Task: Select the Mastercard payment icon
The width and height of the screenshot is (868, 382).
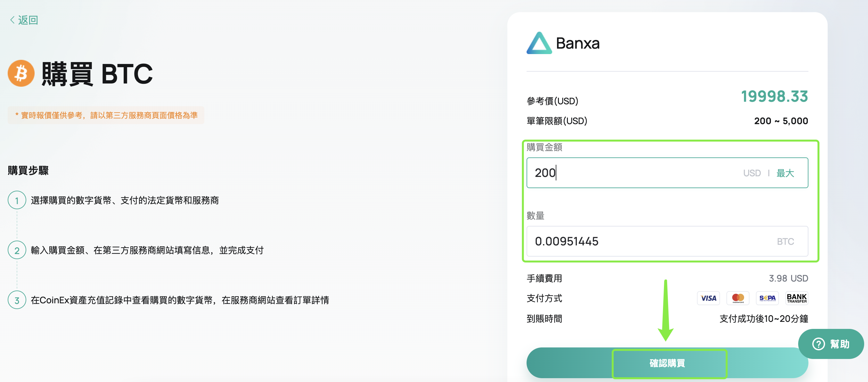Action: [x=738, y=298]
